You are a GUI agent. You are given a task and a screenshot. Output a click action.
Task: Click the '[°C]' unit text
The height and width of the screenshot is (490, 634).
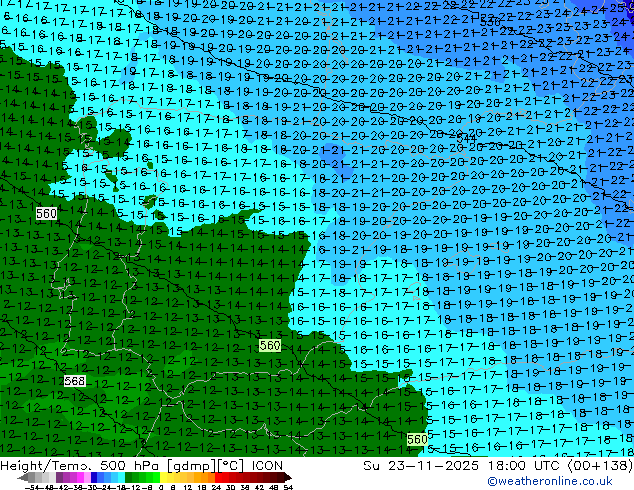coord(231,466)
